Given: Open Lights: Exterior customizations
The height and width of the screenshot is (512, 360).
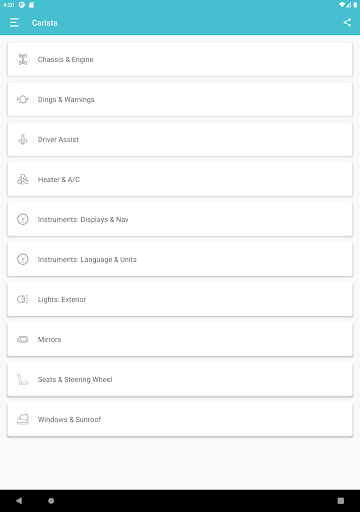Looking at the screenshot, I should (180, 299).
